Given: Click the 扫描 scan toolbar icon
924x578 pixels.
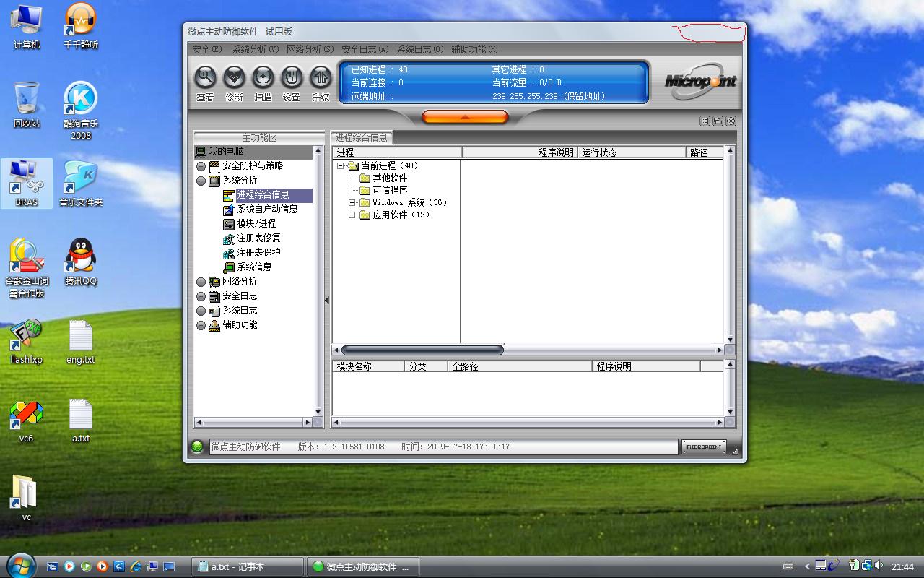Looking at the screenshot, I should (x=263, y=77).
